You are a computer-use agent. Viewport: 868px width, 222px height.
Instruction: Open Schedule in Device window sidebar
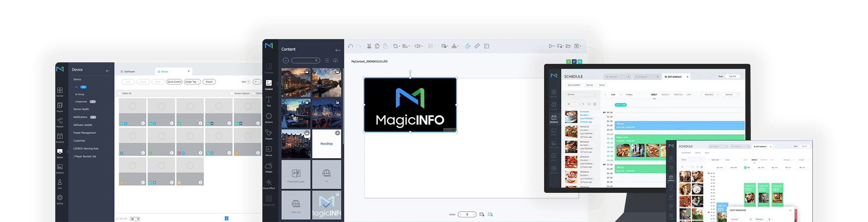click(60, 138)
